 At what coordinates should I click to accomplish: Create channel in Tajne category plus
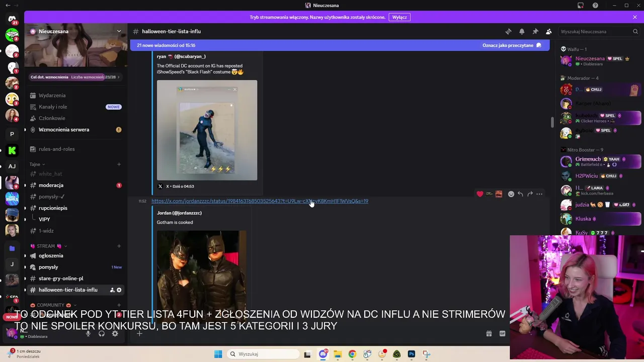click(119, 164)
